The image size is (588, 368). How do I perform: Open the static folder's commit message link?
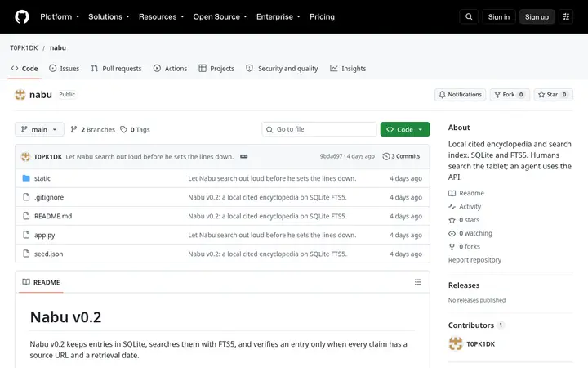pos(272,178)
